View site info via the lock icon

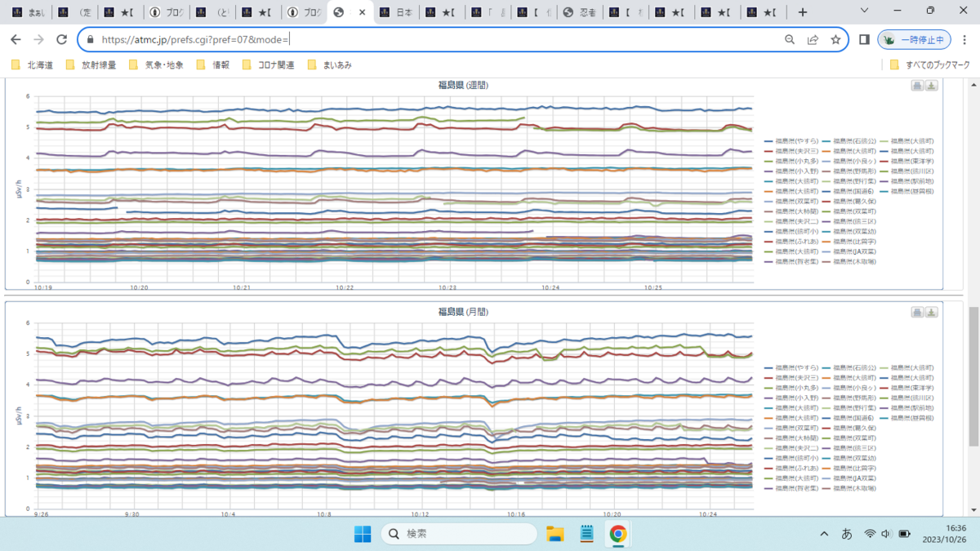click(x=89, y=39)
